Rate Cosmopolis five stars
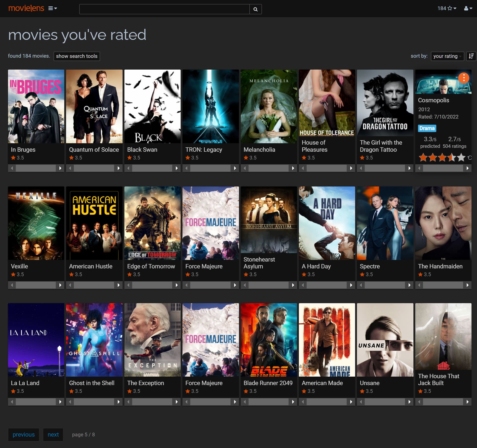This screenshot has height=448, width=477. tap(461, 157)
